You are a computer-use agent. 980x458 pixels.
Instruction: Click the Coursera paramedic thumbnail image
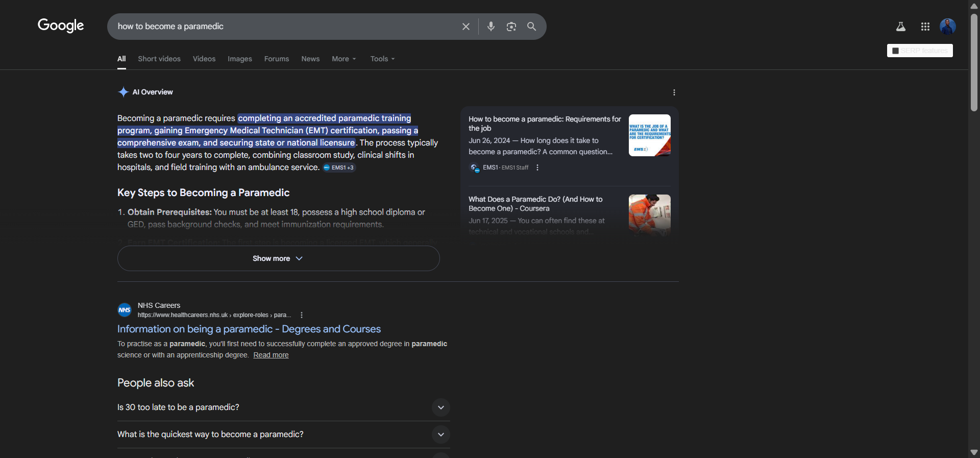click(x=650, y=215)
